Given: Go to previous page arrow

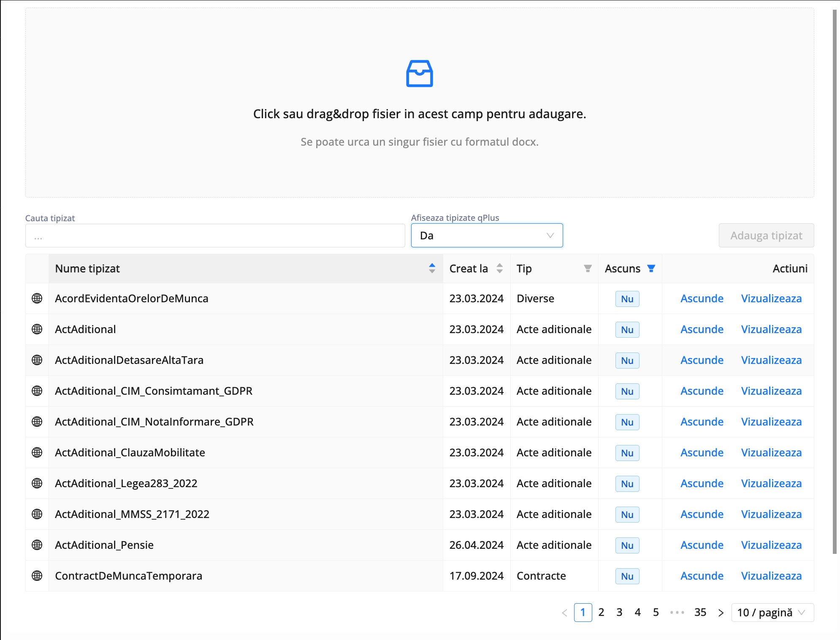Looking at the screenshot, I should pos(564,613).
